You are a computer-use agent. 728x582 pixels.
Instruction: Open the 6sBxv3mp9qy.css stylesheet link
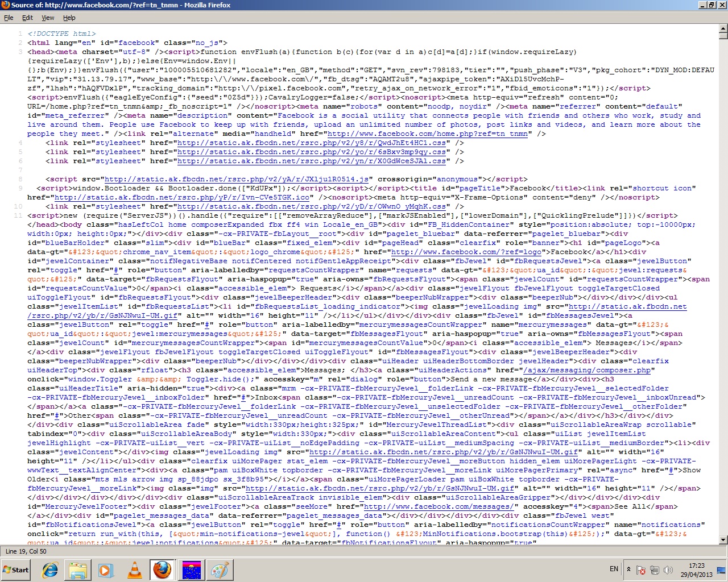312,152
